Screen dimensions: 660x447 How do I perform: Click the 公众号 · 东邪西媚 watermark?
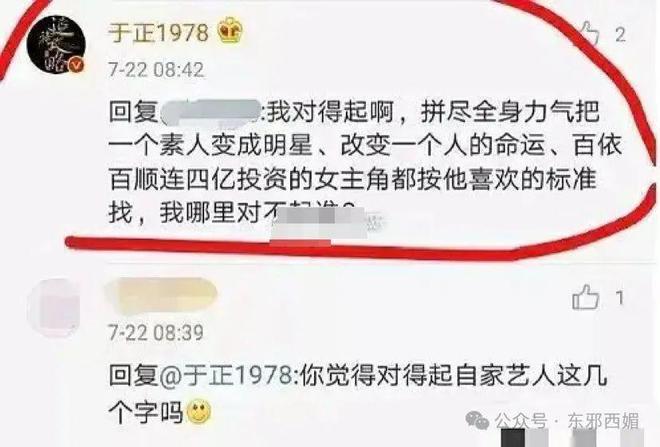(x=567, y=421)
